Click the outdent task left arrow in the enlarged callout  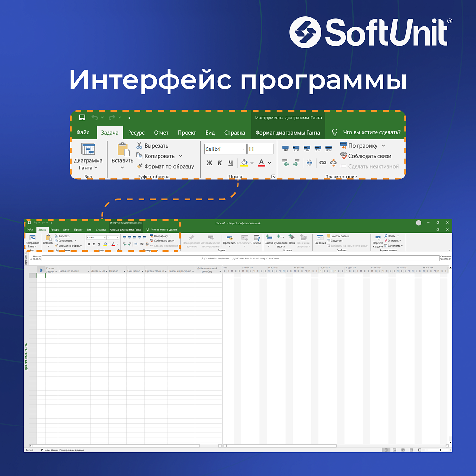(x=285, y=163)
